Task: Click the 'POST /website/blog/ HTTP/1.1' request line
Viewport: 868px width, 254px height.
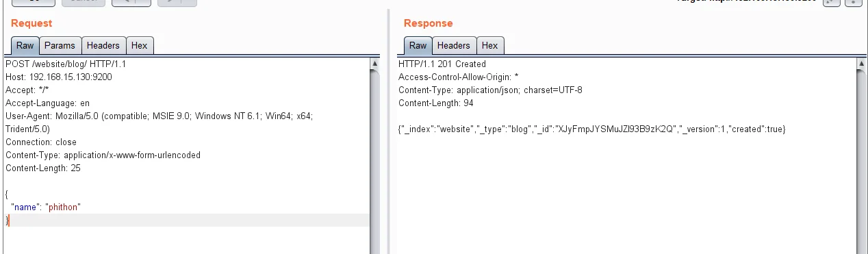Action: (x=66, y=64)
